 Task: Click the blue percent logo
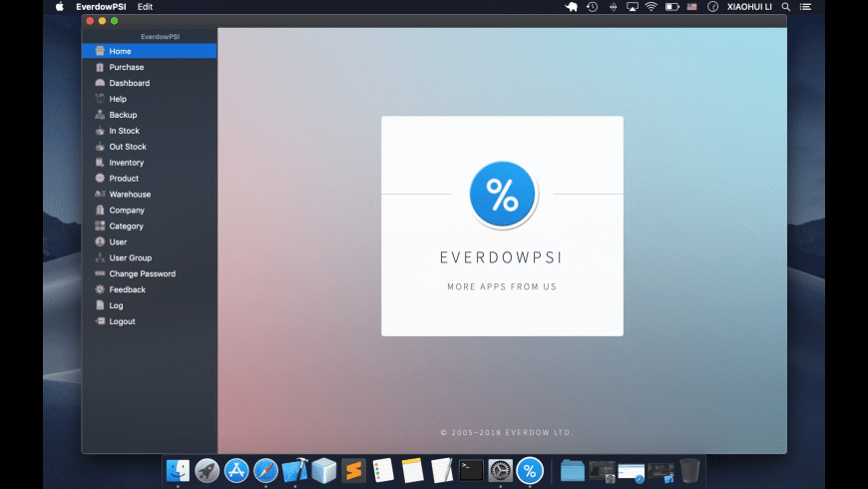502,194
